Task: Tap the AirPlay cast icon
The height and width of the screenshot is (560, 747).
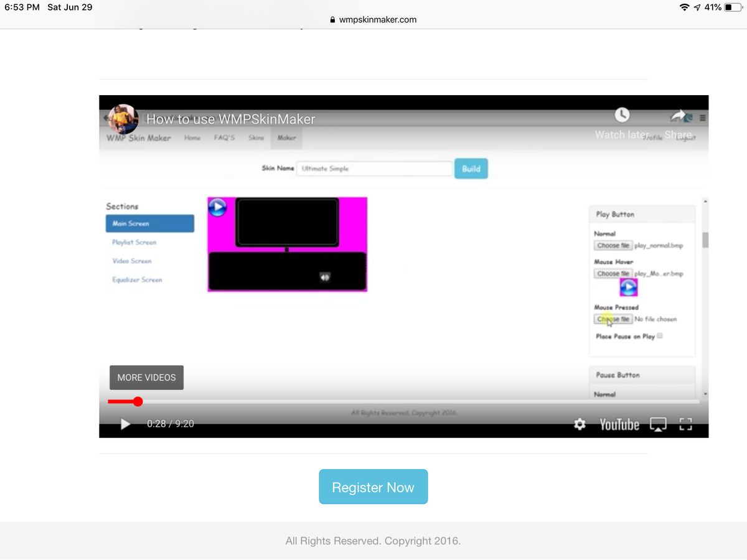Action: pyautogui.click(x=658, y=424)
